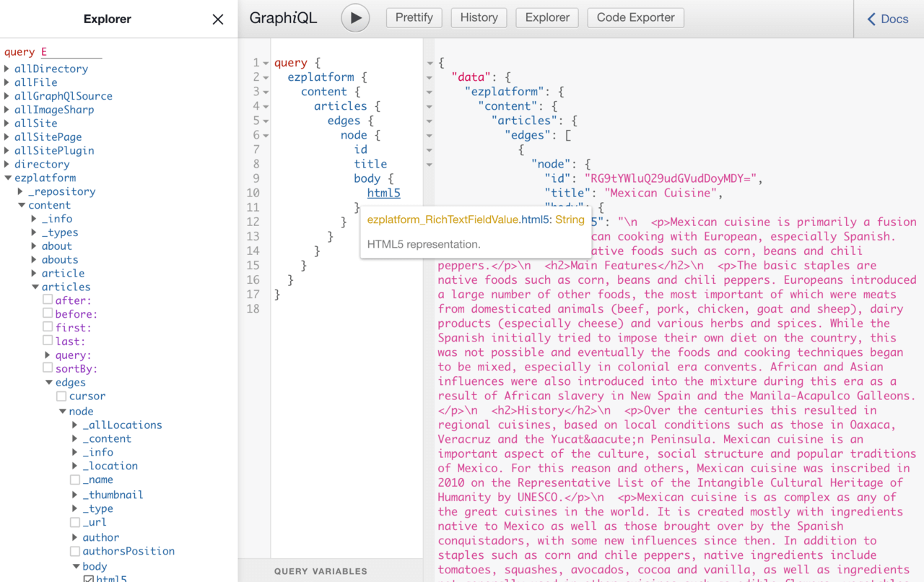924x582 pixels.
Task: Expand the allImageSharp field
Action: [7, 110]
